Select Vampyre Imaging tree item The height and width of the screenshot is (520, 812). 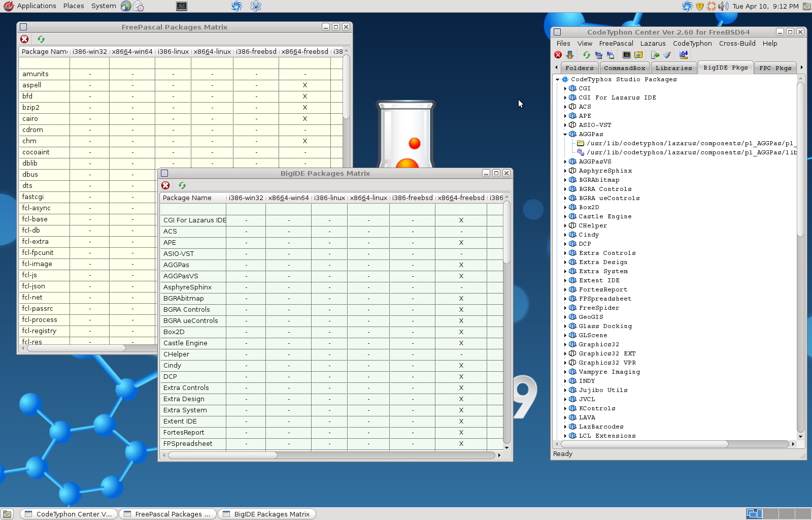coord(609,372)
